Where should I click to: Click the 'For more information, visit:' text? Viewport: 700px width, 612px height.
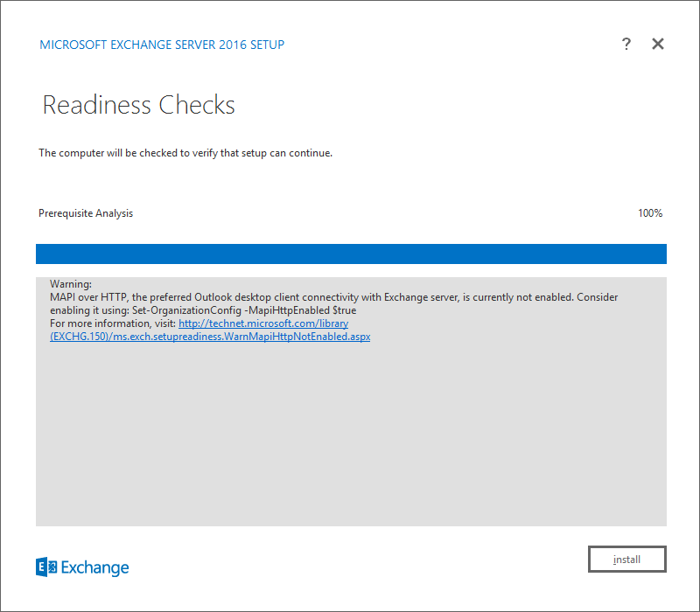pyautogui.click(x=113, y=323)
